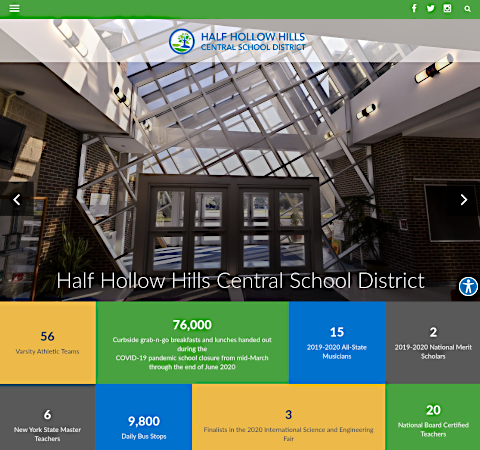This screenshot has width=480, height=450.
Task: Select the 2 National Merit Scholars tile
Action: (x=433, y=343)
